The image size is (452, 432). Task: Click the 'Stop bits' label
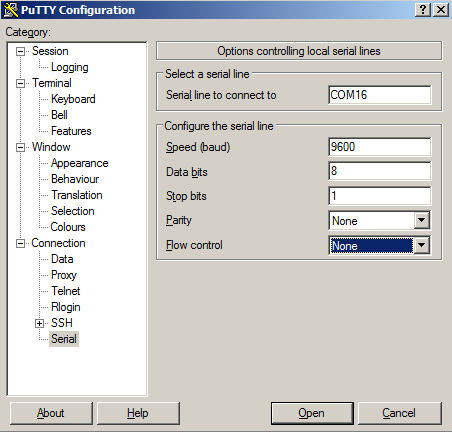coord(186,196)
